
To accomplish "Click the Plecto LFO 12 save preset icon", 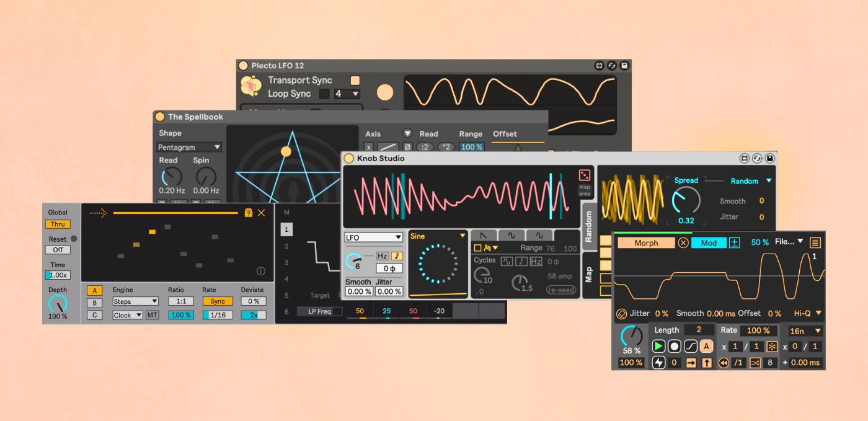I will pos(624,66).
